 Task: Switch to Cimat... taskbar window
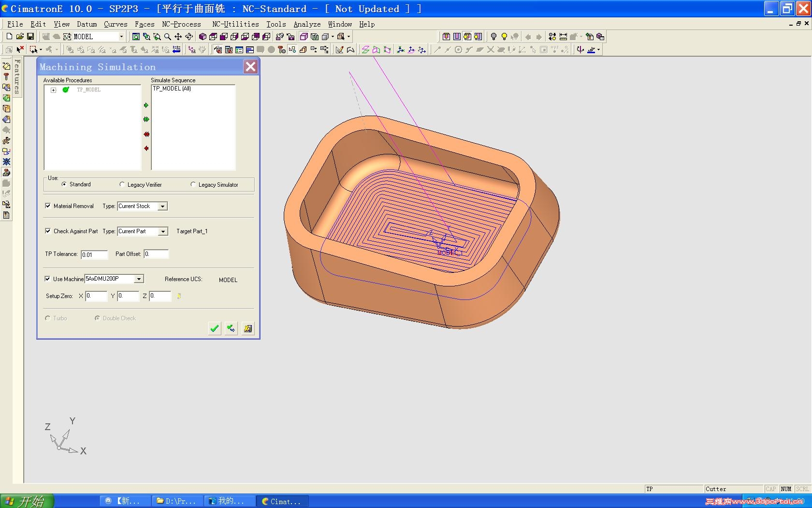[x=282, y=501]
